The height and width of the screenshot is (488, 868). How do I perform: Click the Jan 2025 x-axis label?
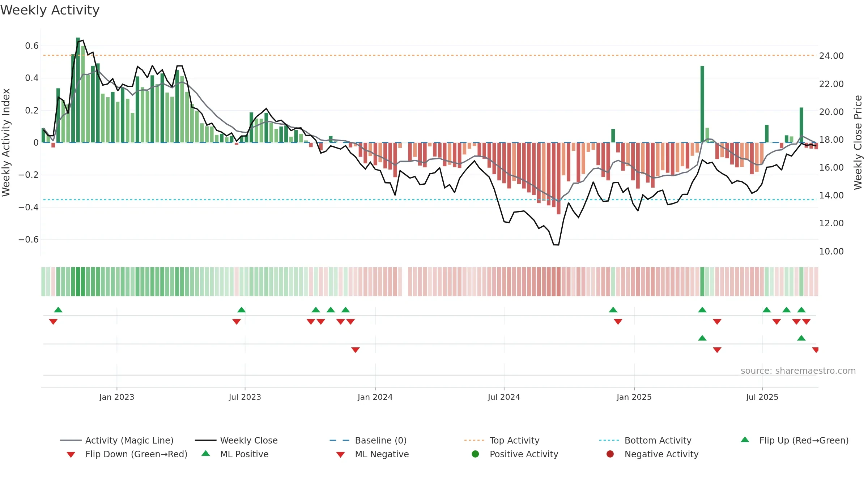pyautogui.click(x=634, y=397)
